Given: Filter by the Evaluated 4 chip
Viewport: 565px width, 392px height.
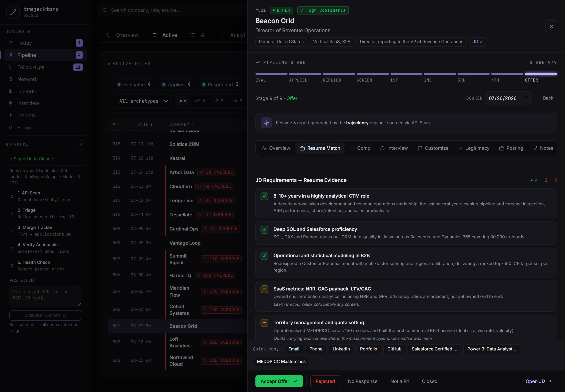Looking at the screenshot, I should [134, 84].
